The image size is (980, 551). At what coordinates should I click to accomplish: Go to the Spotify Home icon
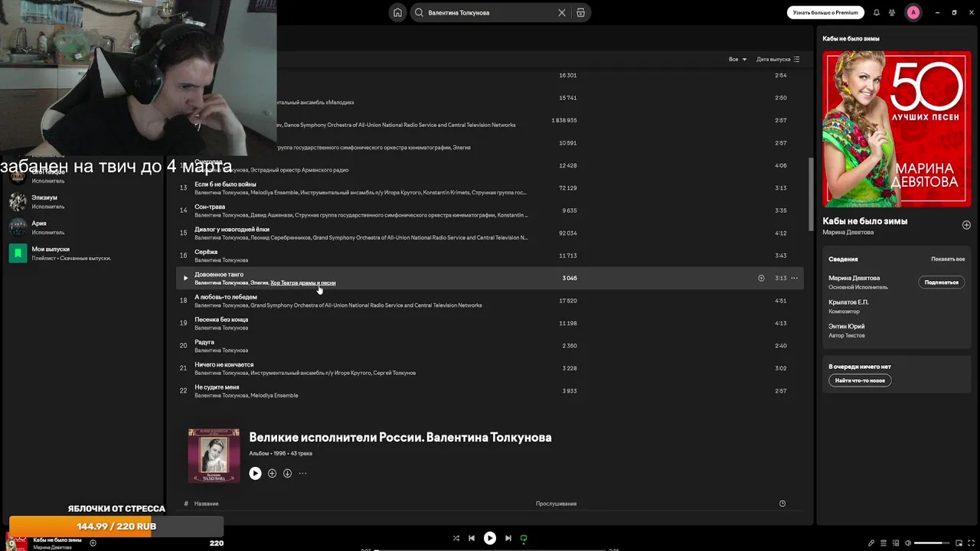click(x=397, y=12)
